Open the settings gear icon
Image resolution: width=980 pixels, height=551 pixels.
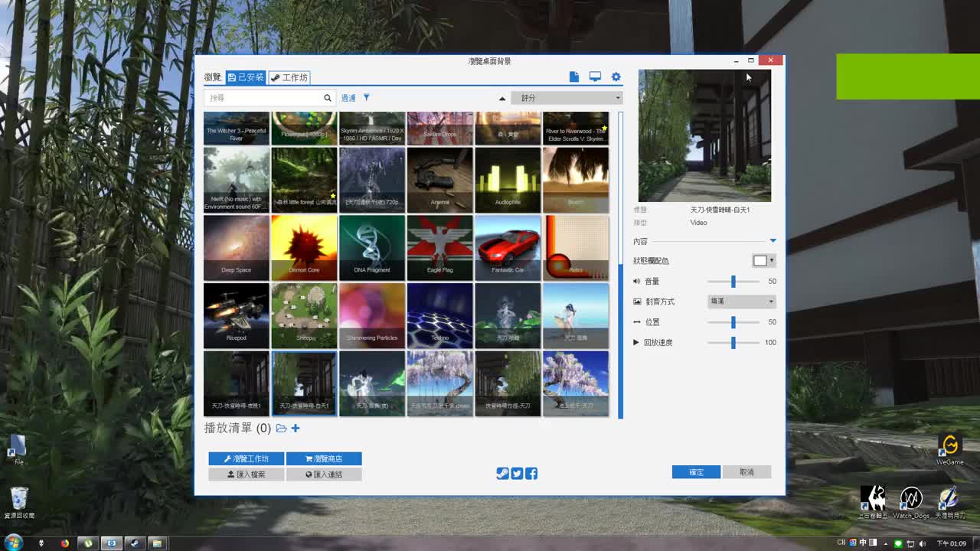point(616,77)
